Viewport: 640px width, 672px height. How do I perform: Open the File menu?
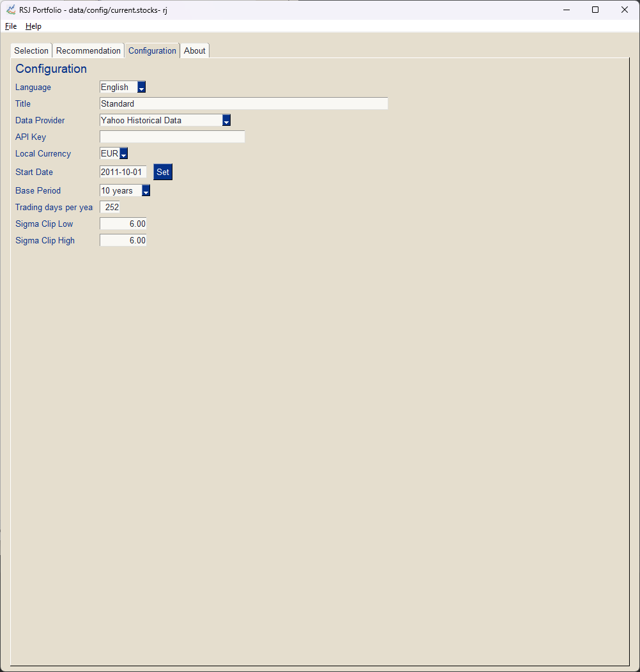10,26
